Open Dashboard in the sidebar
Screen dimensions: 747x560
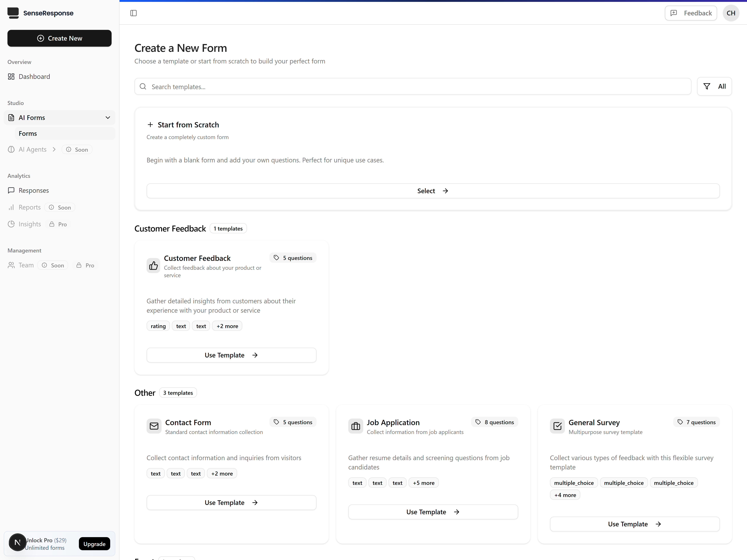(x=34, y=77)
